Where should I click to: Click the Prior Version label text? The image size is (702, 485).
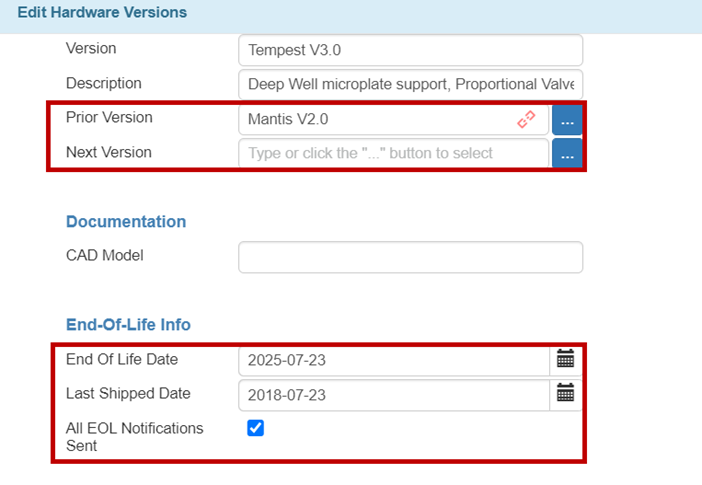pyautogui.click(x=109, y=118)
